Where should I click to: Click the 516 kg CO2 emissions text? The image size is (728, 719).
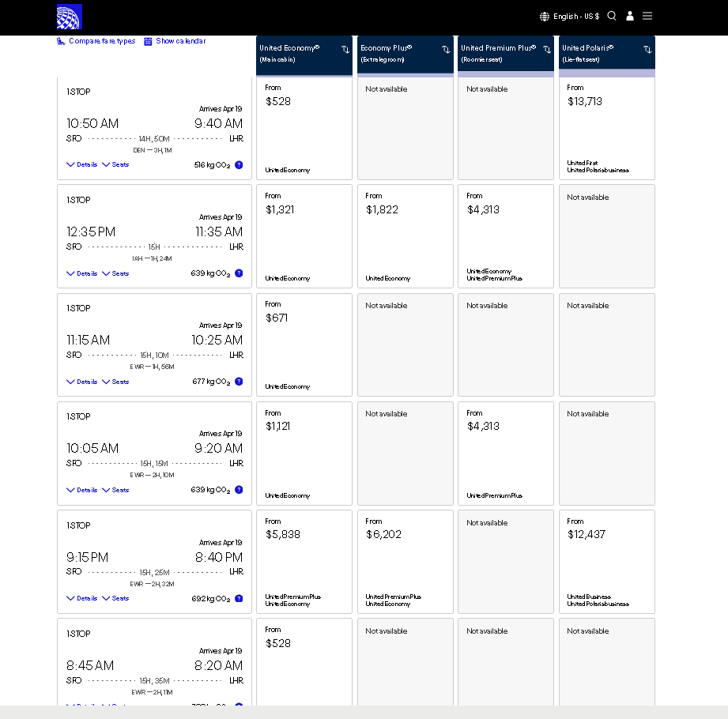tap(212, 165)
